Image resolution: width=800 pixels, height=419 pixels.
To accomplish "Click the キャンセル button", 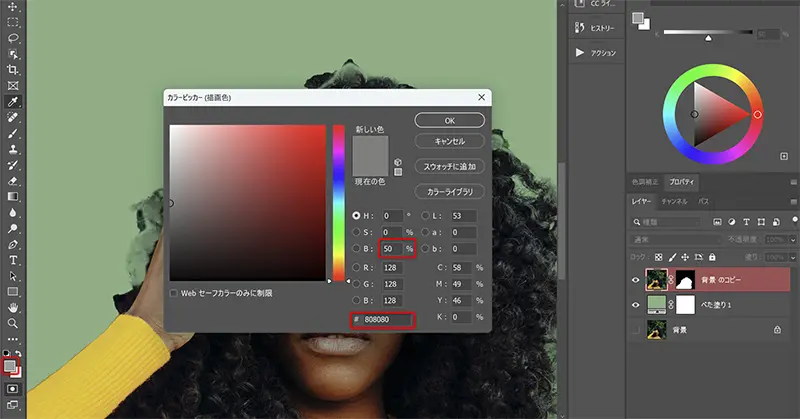I will (449, 141).
